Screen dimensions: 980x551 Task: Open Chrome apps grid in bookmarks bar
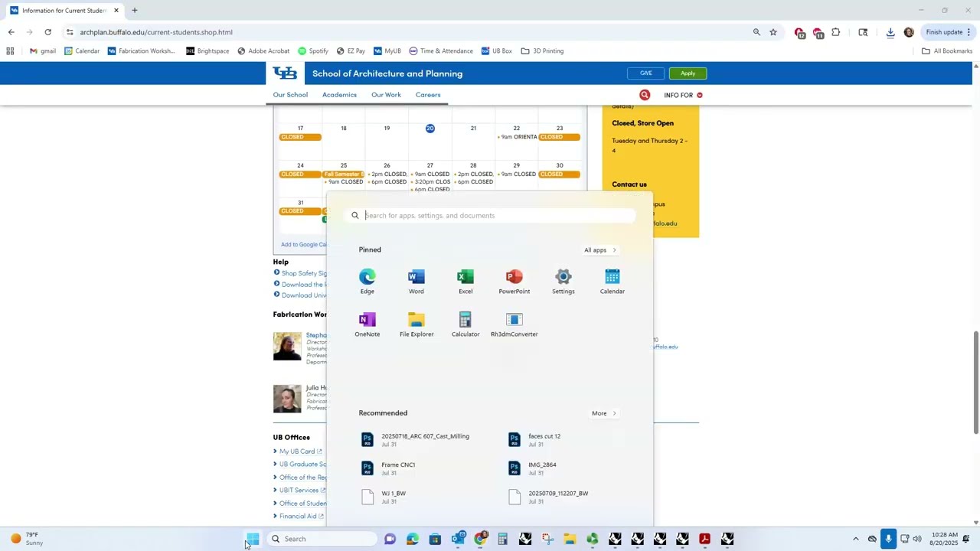tap(10, 51)
